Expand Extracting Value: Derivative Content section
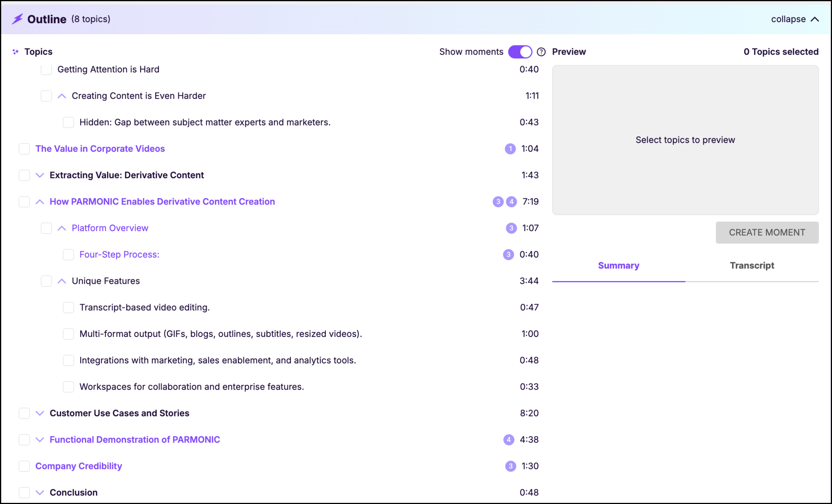The width and height of the screenshot is (832, 504). [x=40, y=175]
